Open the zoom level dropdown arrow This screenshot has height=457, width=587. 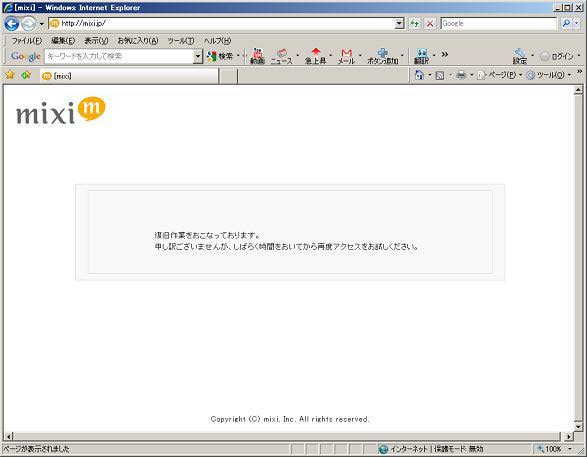click(x=571, y=449)
